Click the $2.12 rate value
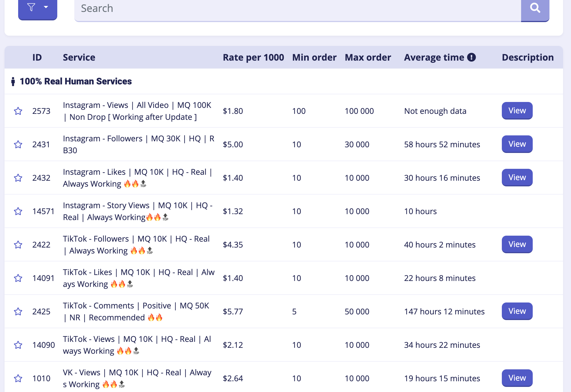Viewport: 571px width, 392px height. [233, 345]
